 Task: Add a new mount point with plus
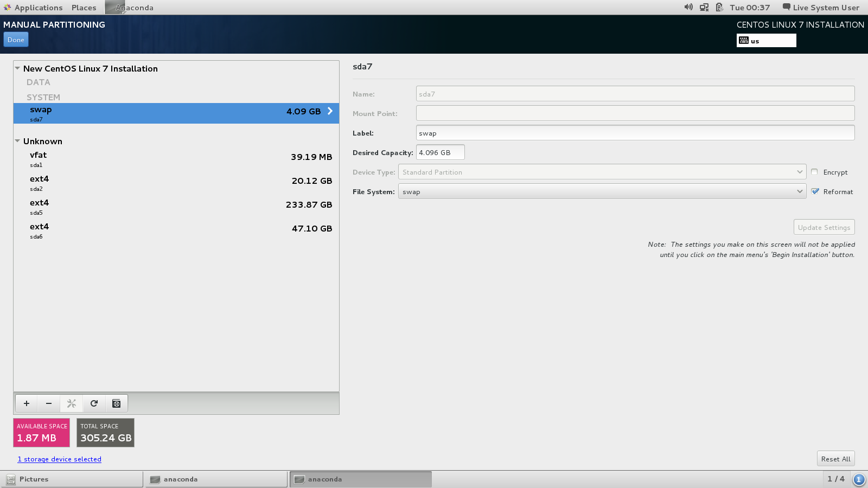tap(27, 403)
